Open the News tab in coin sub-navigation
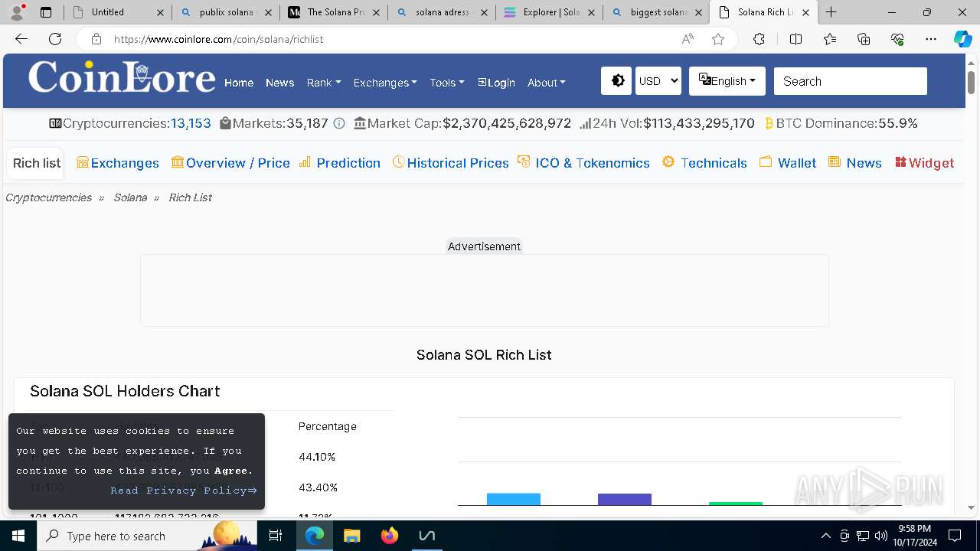Viewport: 980px width, 551px height. click(855, 163)
